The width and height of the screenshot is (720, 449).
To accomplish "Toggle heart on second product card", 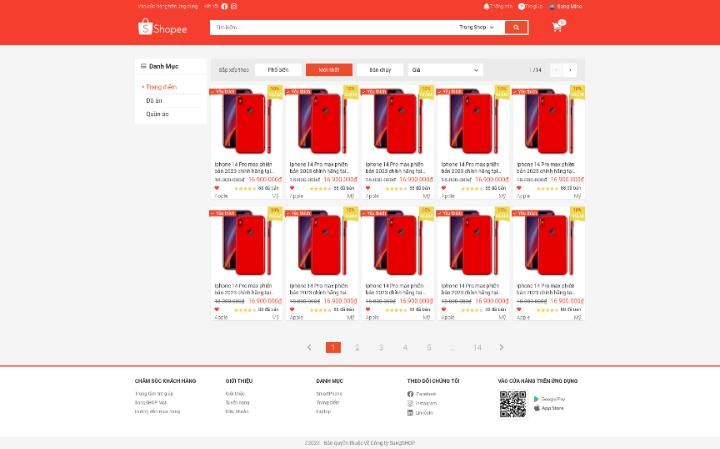I will click(x=292, y=187).
